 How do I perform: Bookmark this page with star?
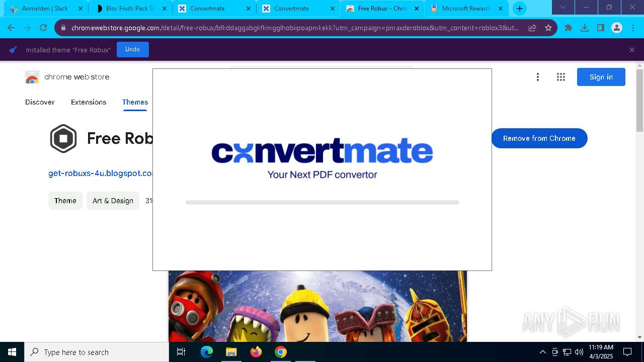(x=548, y=28)
